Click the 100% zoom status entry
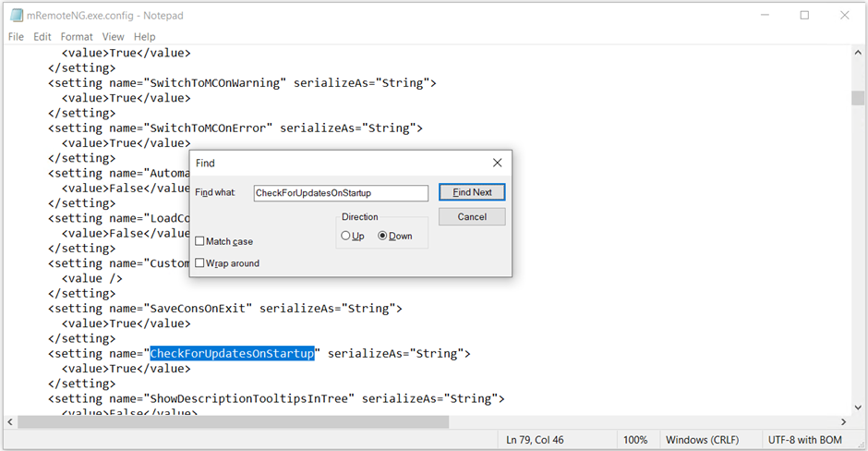 [635, 440]
